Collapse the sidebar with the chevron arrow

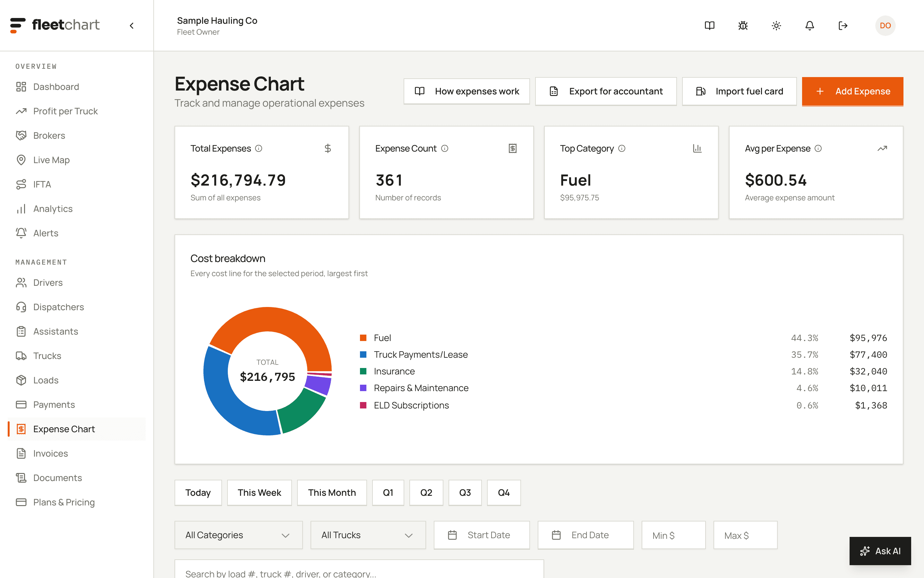(x=132, y=26)
